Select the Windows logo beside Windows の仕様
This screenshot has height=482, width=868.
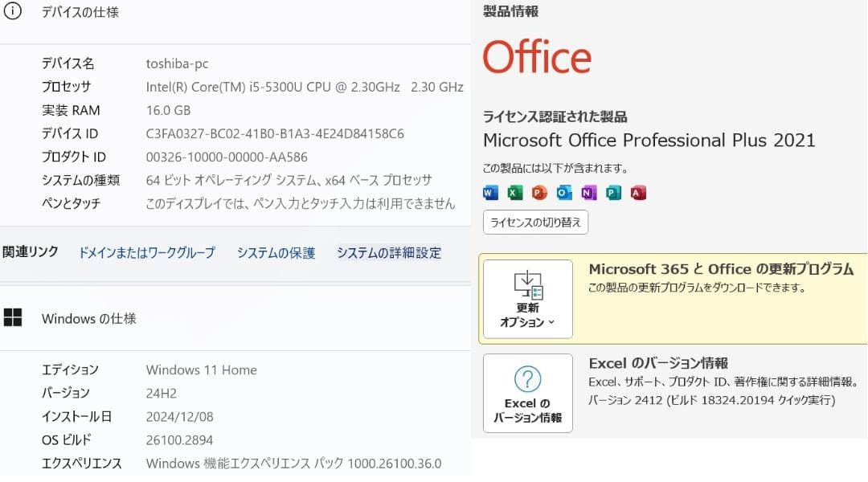[14, 318]
